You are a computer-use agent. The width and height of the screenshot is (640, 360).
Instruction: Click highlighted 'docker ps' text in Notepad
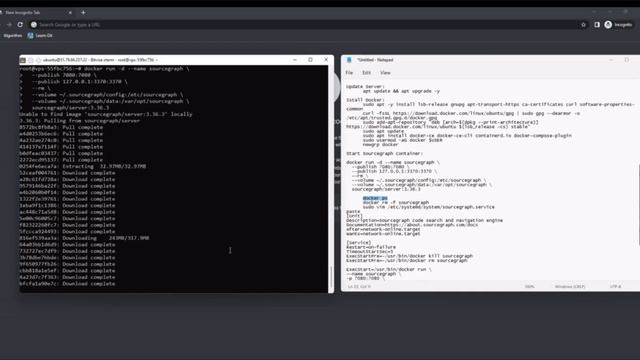[x=375, y=198]
